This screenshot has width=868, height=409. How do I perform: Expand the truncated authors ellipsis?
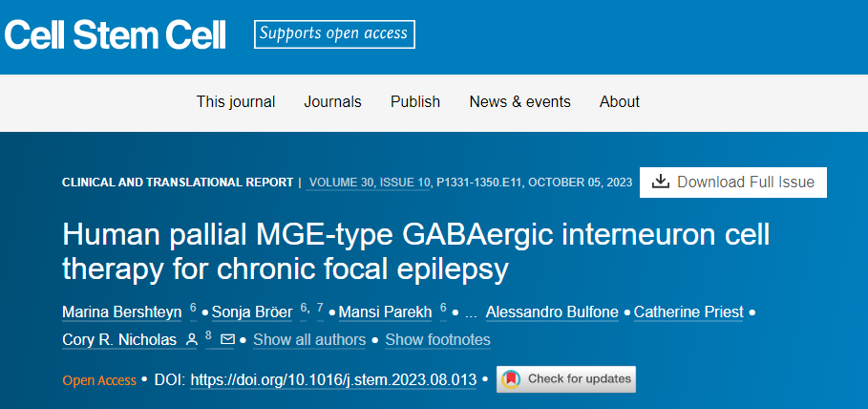pyautogui.click(x=471, y=312)
